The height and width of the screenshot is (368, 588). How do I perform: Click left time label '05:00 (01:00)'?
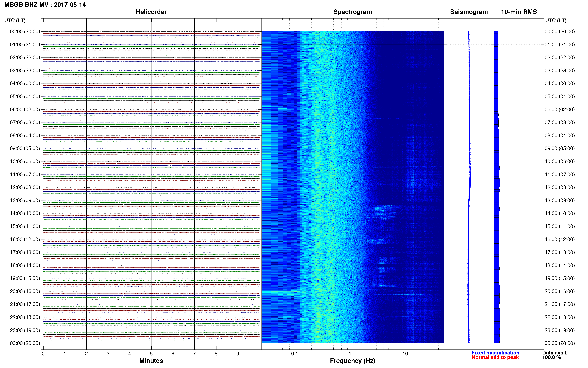tap(25, 96)
